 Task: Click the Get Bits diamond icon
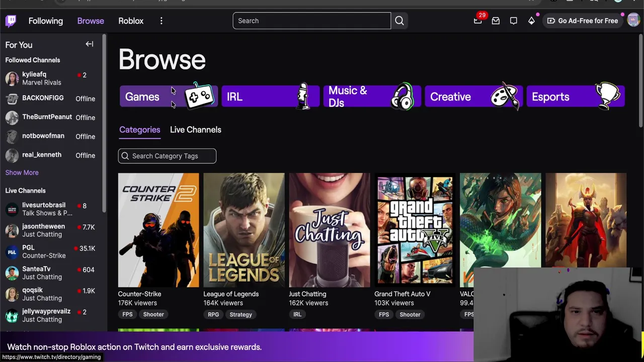pyautogui.click(x=531, y=21)
